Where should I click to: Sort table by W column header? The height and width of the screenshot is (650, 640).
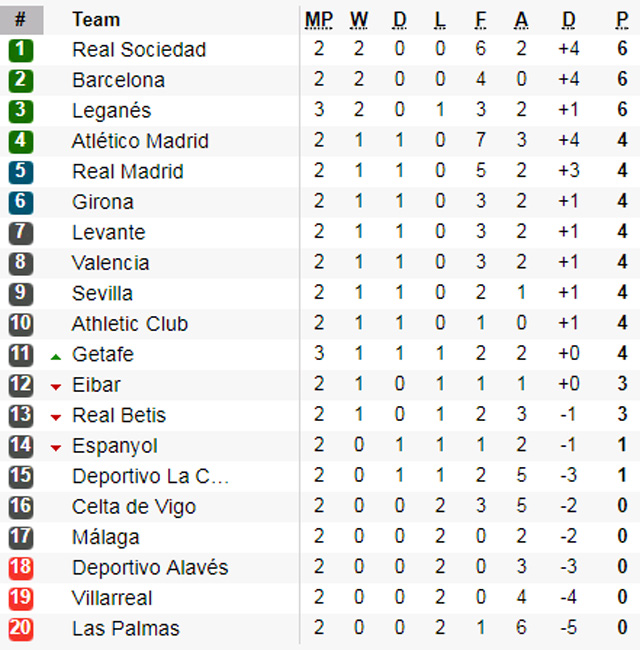click(359, 20)
